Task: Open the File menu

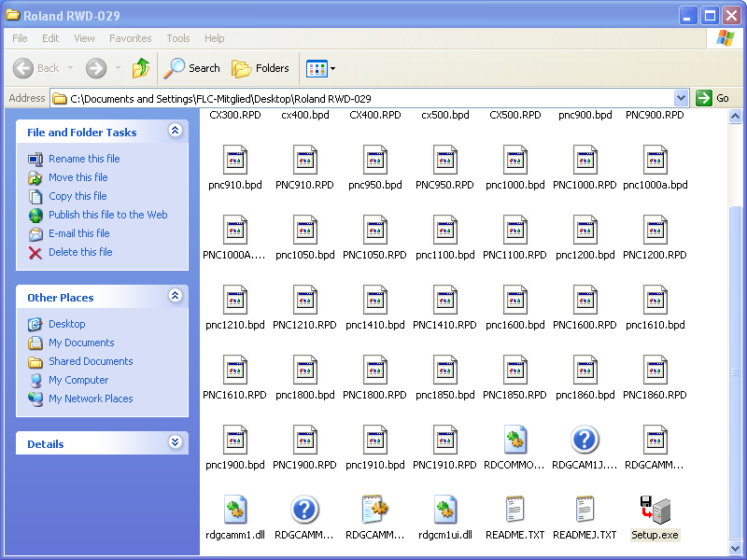Action: [20, 38]
